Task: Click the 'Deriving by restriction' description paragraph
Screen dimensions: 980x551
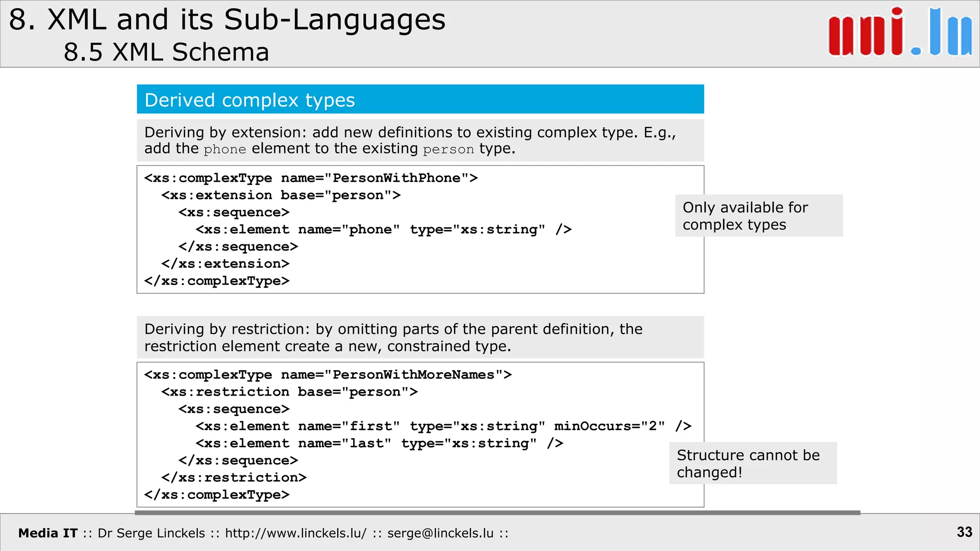Action: pyautogui.click(x=420, y=337)
